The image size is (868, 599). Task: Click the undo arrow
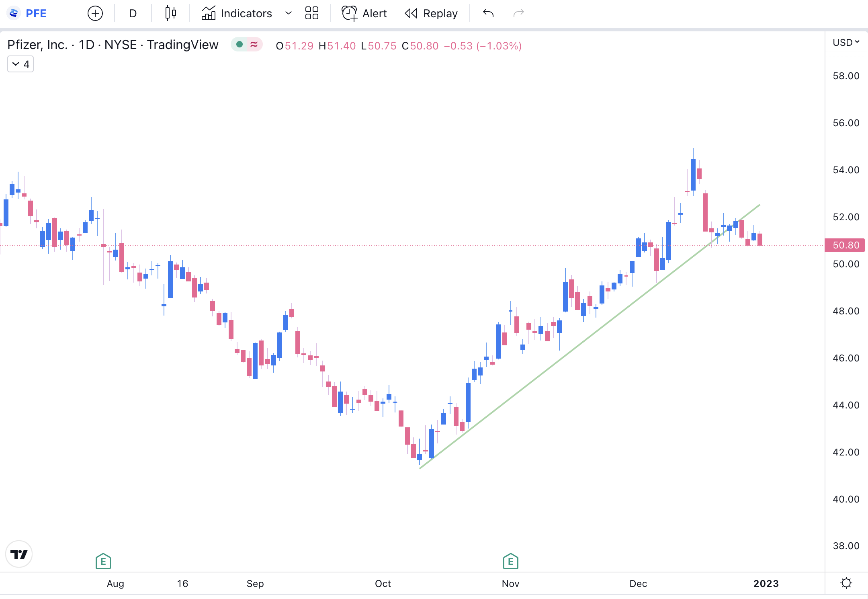point(488,13)
